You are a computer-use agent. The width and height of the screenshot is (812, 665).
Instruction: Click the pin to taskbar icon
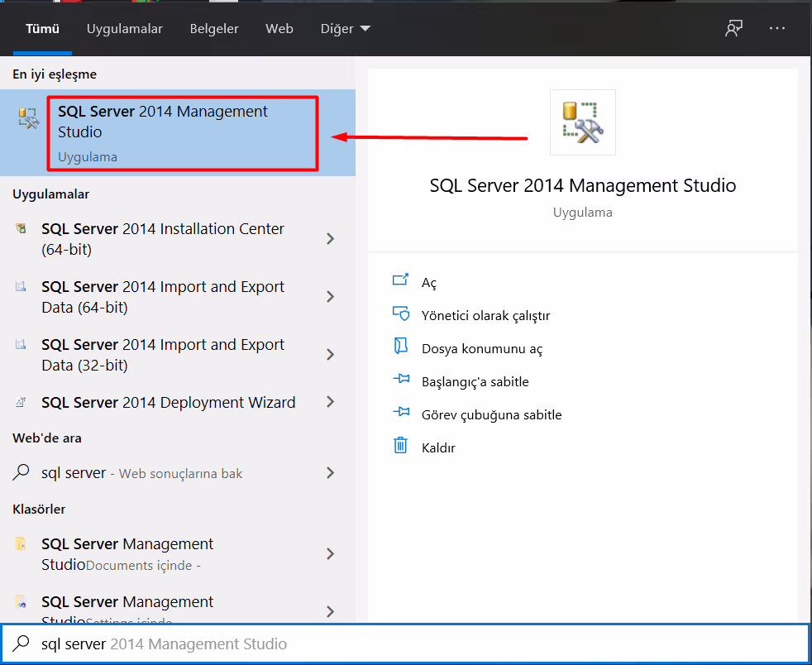click(400, 412)
